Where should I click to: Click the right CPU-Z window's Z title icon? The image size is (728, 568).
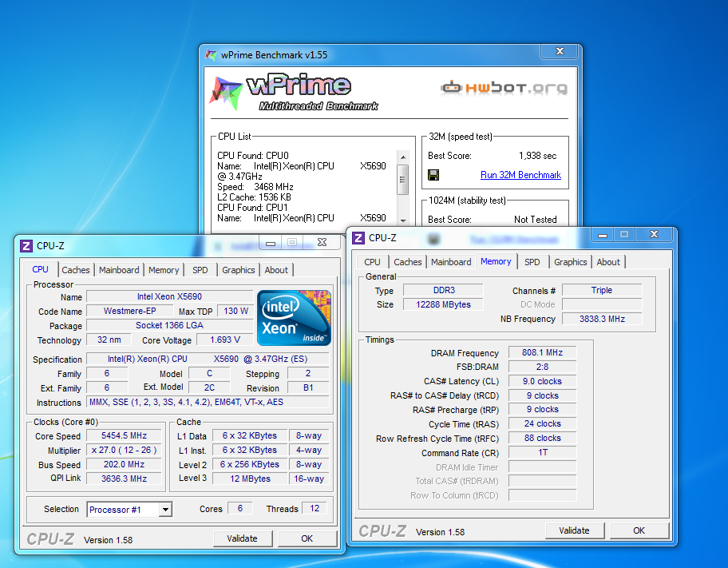coord(358,238)
